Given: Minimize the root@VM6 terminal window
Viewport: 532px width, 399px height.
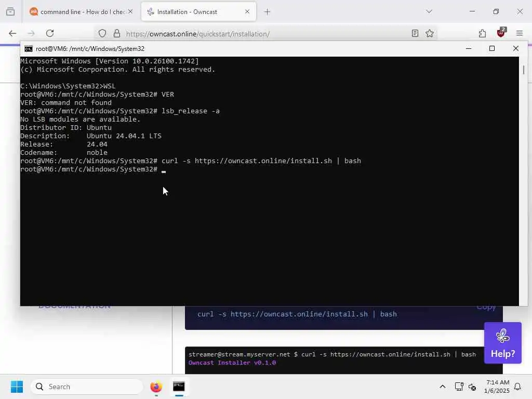Looking at the screenshot, I should pos(469,48).
